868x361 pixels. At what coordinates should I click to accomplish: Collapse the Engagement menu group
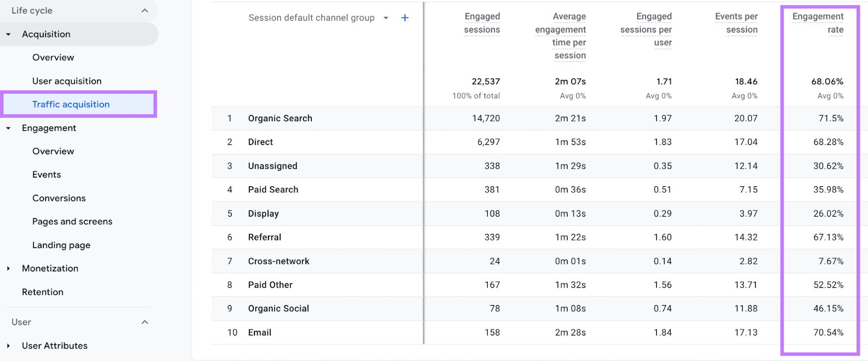click(9, 128)
